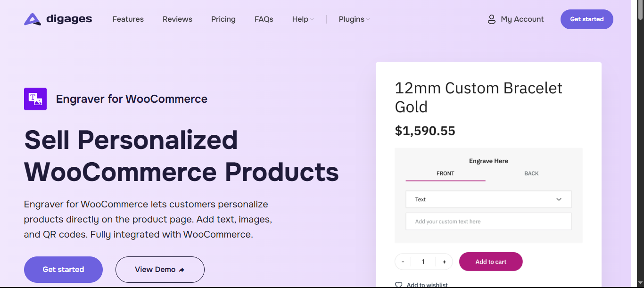Go to Pricing in the navigation

click(223, 19)
